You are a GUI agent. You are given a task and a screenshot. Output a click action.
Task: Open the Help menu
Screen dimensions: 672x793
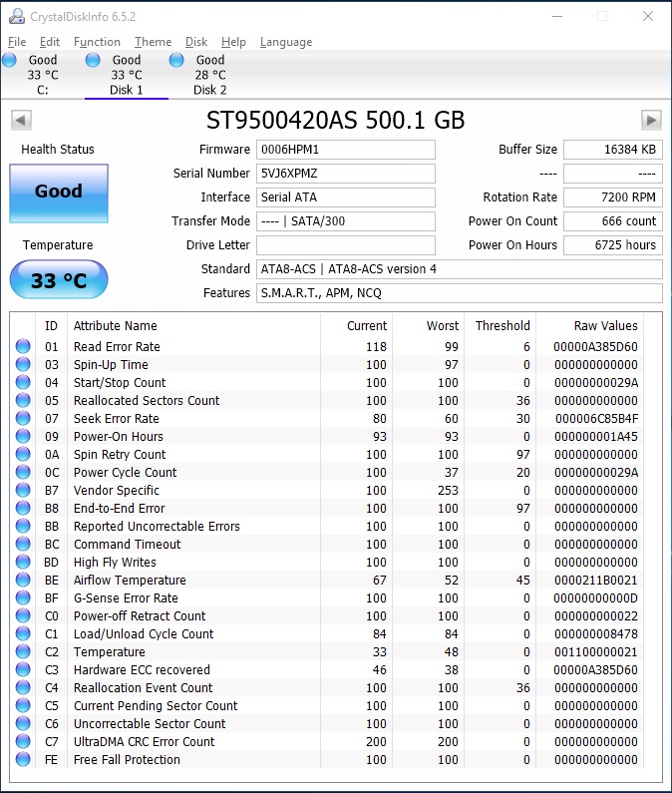233,42
